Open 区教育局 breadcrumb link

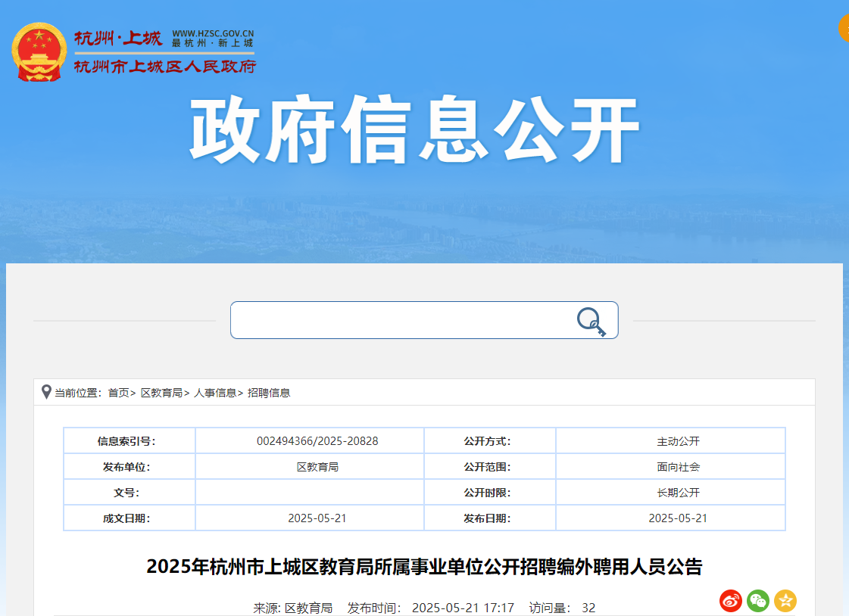click(x=161, y=393)
